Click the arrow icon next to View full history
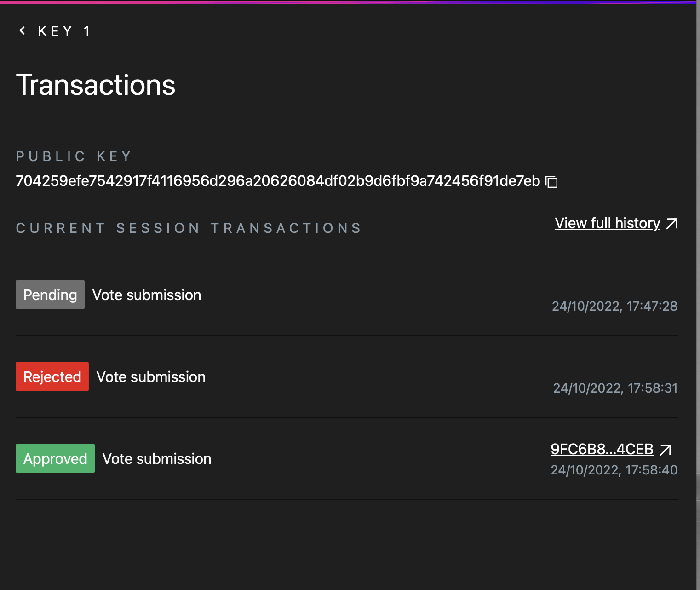The width and height of the screenshot is (700, 590). pos(672,223)
